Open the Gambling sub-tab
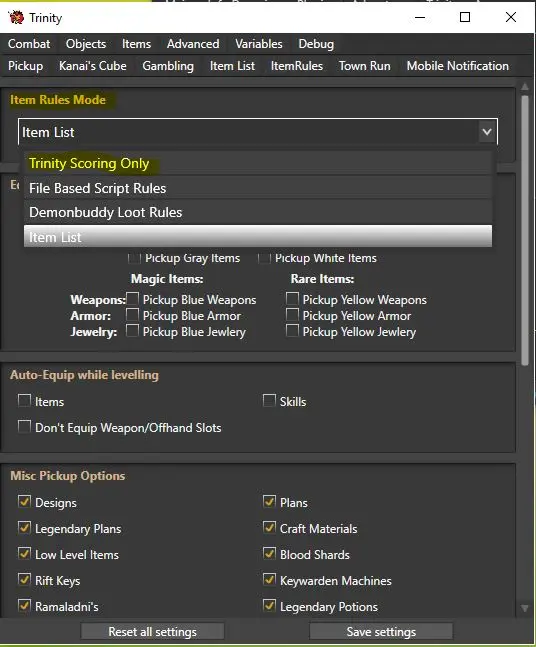Image resolution: width=536 pixels, height=647 pixels. [x=168, y=66]
